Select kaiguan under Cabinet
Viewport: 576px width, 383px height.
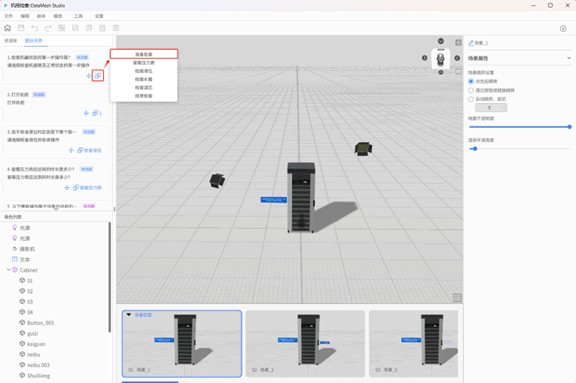[36, 344]
